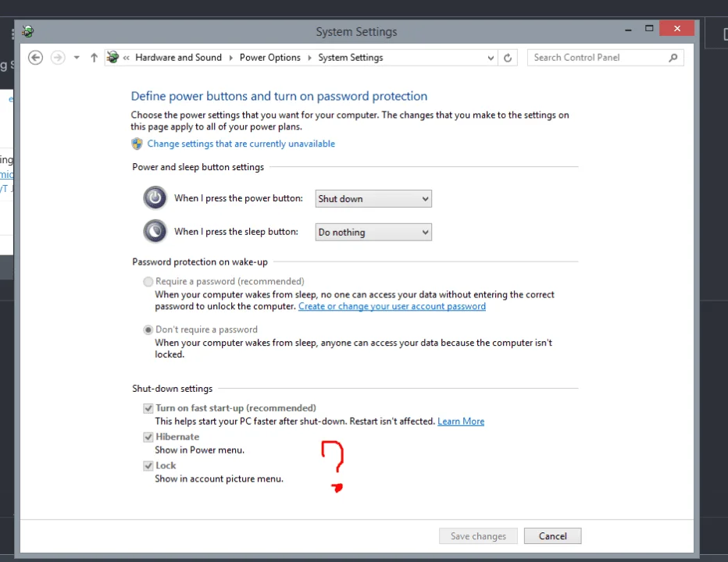Expand the hidden breadcrumb chevrons in the address bar

click(127, 58)
